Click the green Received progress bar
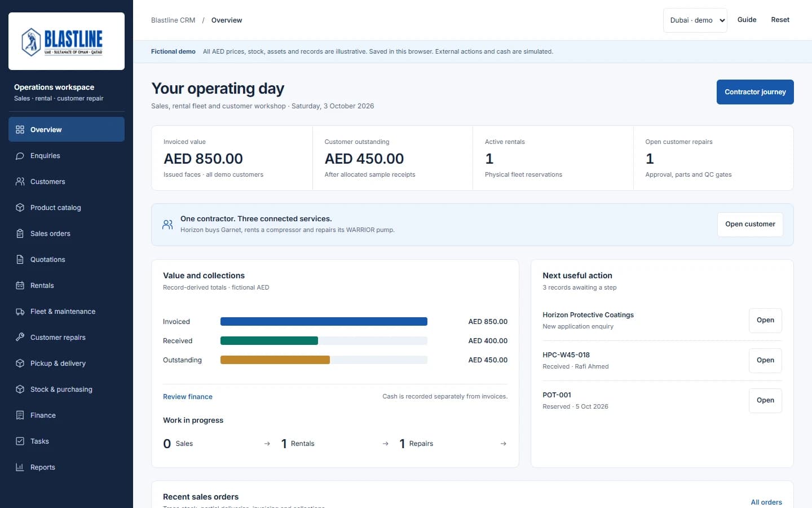The height and width of the screenshot is (508, 812). pyautogui.click(x=269, y=341)
